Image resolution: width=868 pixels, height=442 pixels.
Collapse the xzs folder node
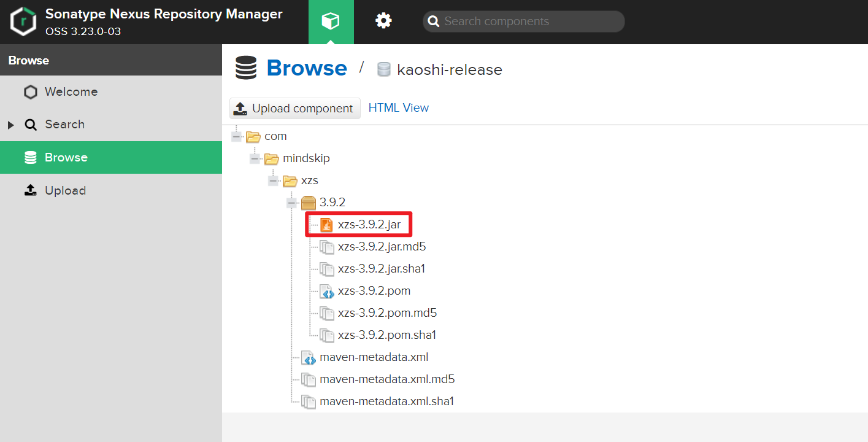tap(274, 180)
